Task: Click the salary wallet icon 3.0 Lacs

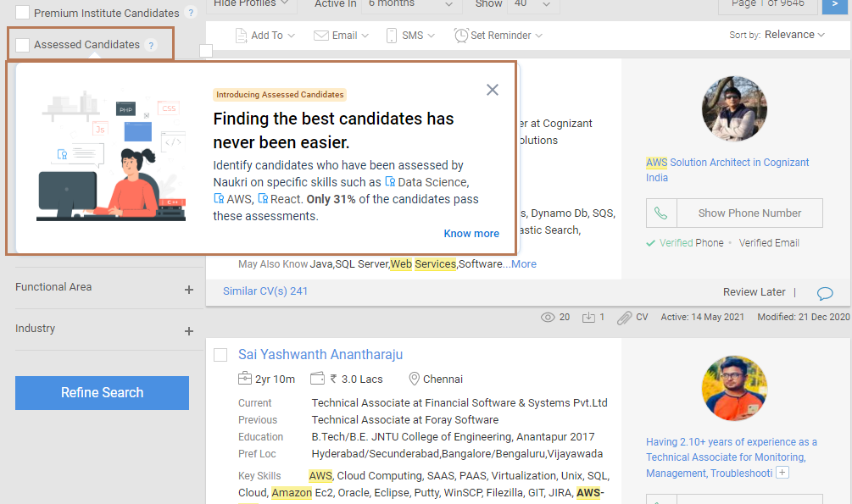Action: (x=317, y=378)
